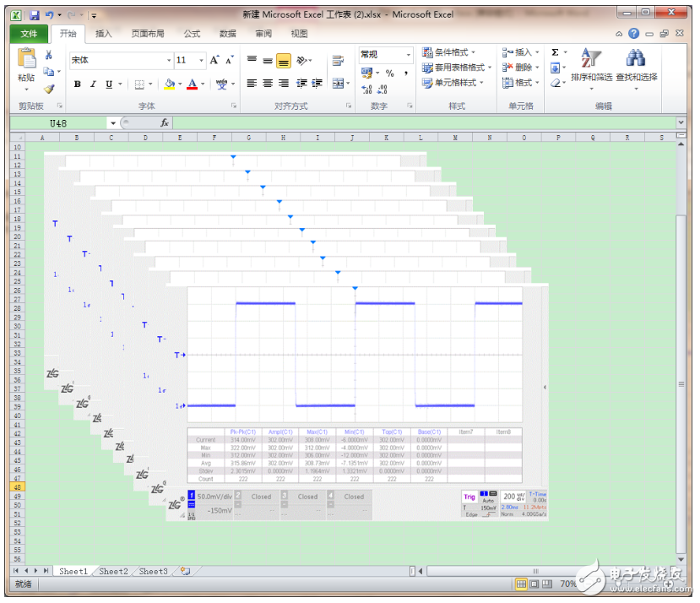Open Excel Help question mark
Image resolution: width=700 pixels, height=603 pixels.
pos(633,34)
